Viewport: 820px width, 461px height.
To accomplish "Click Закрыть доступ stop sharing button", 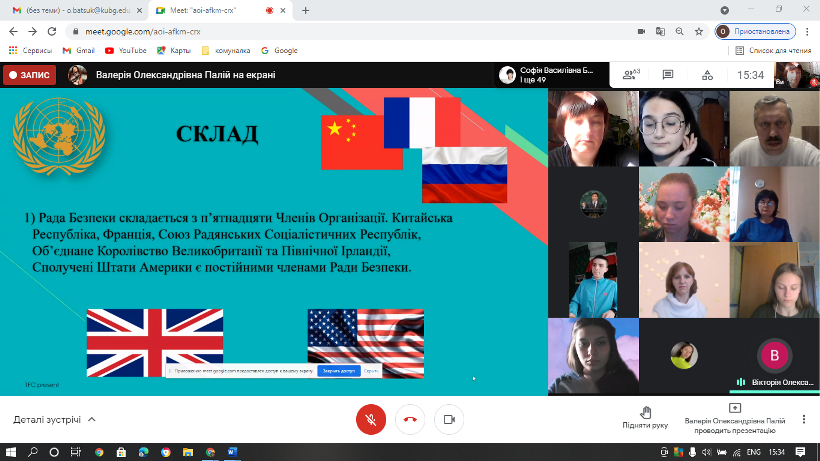I will (x=338, y=371).
